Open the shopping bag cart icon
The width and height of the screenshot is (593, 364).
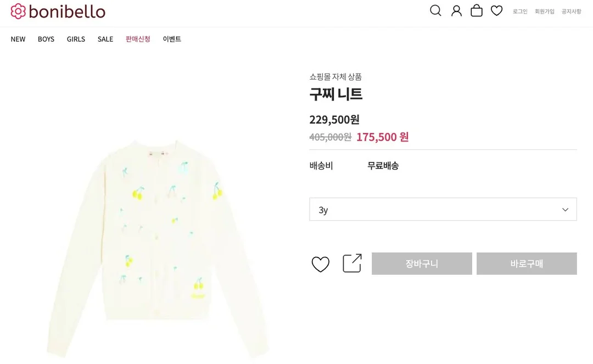pyautogui.click(x=477, y=10)
